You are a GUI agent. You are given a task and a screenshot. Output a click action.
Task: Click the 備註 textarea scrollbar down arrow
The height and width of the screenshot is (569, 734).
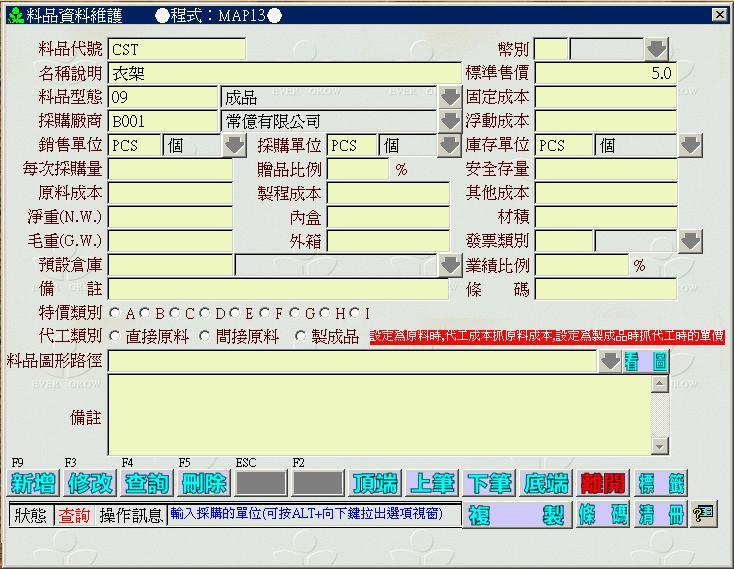pos(659,446)
